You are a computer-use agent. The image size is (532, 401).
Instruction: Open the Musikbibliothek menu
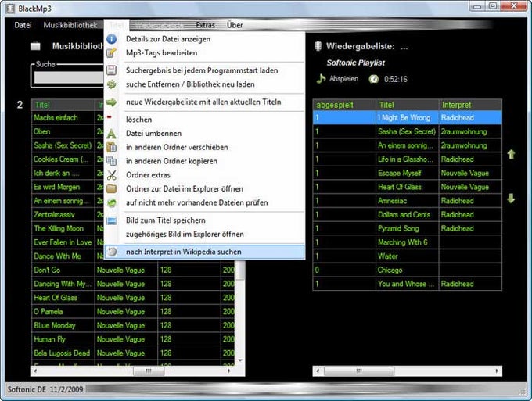tap(70, 25)
